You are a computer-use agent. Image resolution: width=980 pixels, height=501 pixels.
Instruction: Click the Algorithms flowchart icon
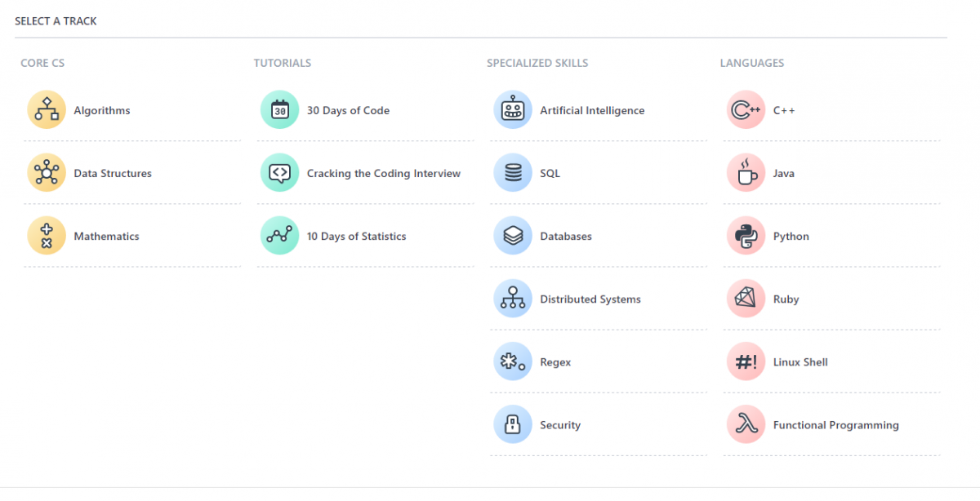(47, 110)
